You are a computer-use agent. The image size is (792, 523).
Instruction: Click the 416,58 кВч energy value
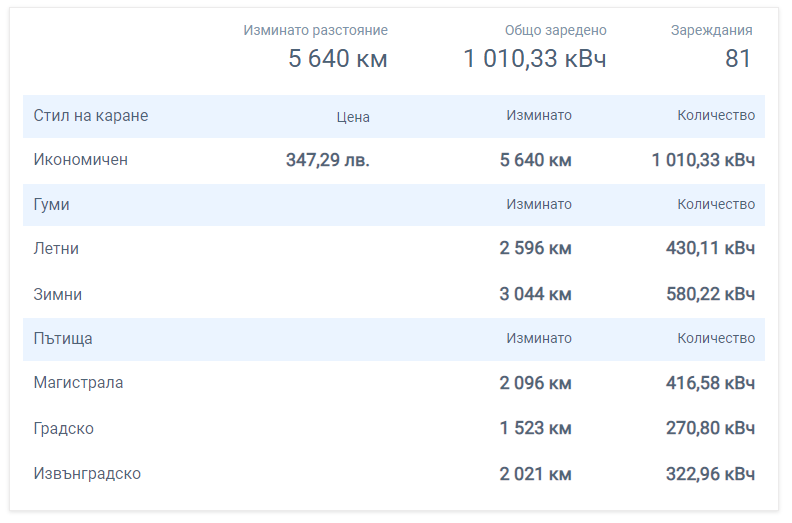click(710, 383)
